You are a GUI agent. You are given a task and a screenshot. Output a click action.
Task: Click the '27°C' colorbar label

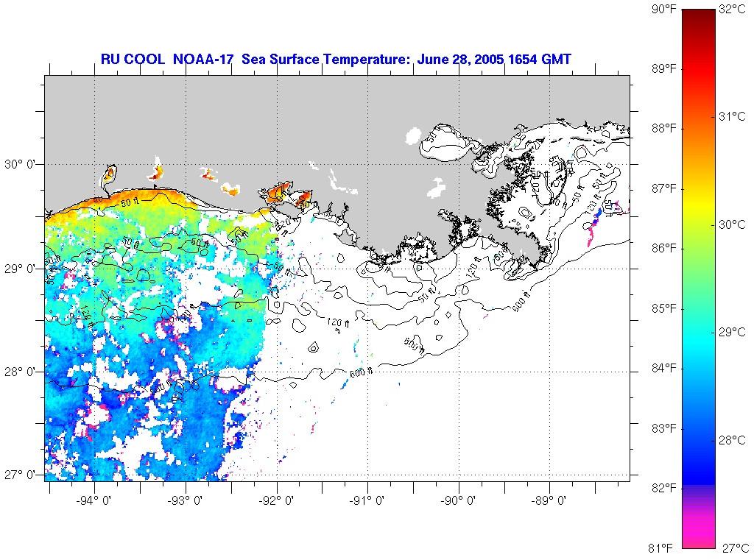[x=736, y=547]
